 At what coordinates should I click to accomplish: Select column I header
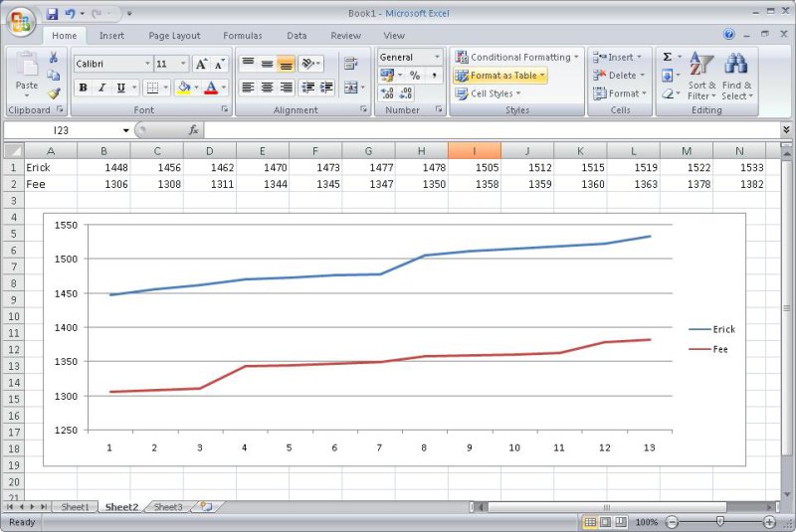475,150
